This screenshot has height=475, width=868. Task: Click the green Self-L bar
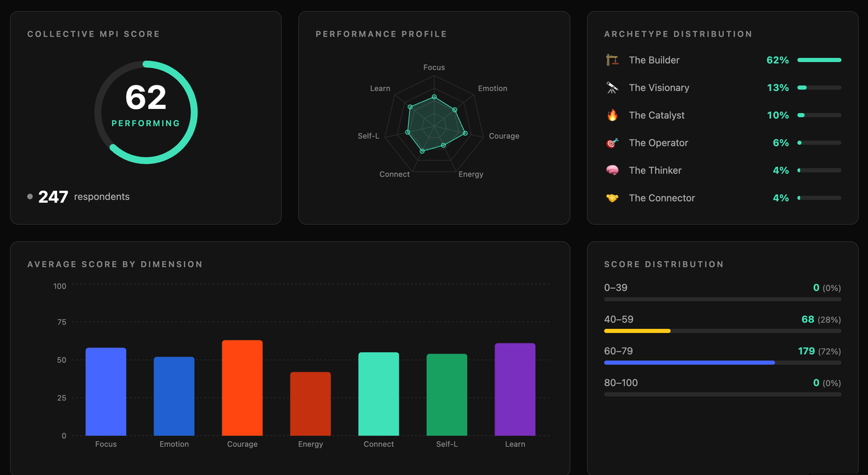click(447, 395)
